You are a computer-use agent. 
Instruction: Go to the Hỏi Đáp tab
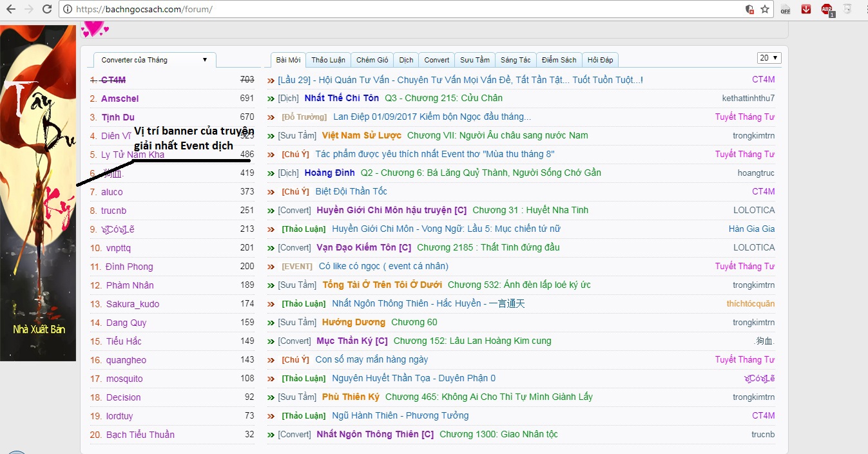click(600, 60)
